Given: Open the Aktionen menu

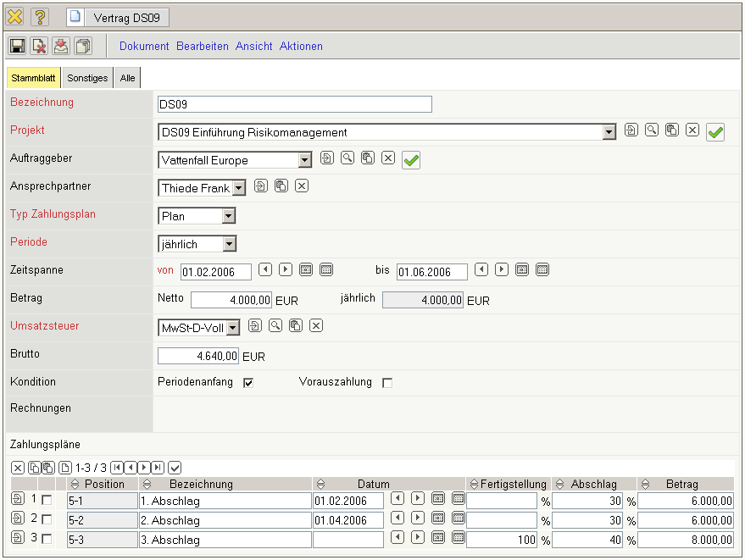Looking at the screenshot, I should (301, 47).
